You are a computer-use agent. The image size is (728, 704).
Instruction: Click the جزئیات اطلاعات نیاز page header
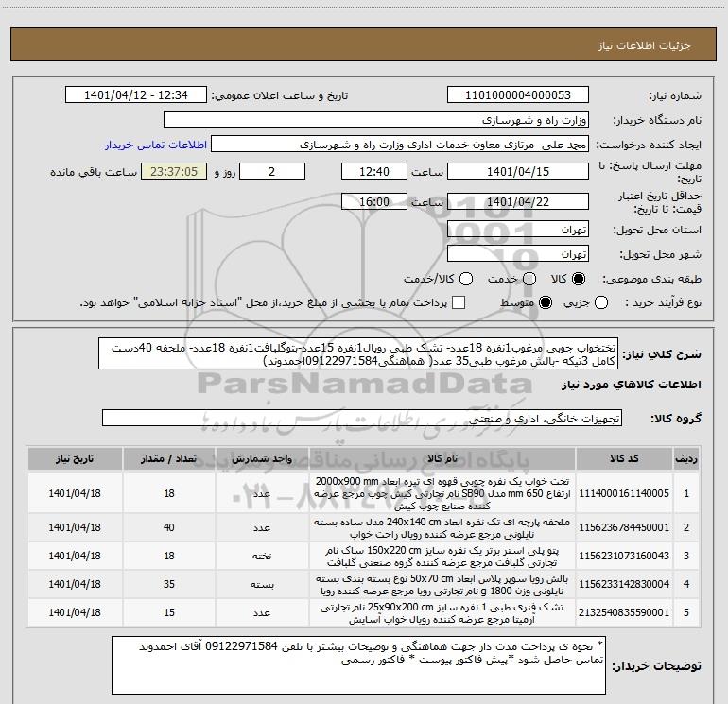point(645,45)
